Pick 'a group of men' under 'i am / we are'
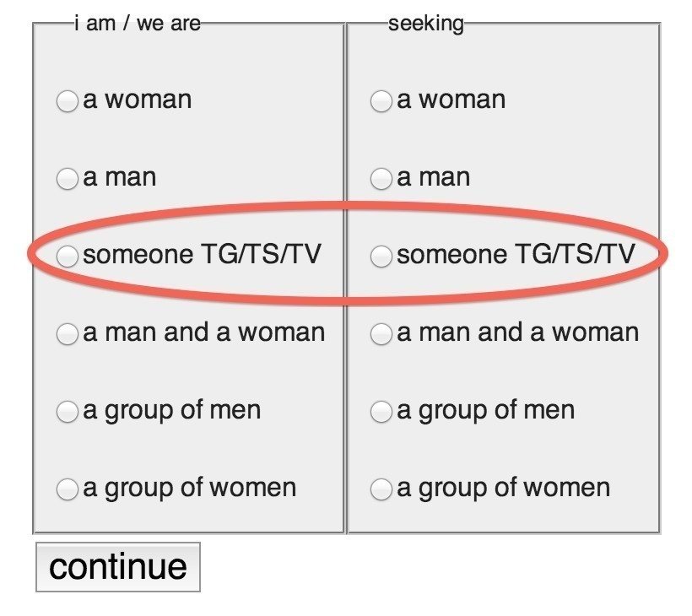692x616 pixels. pyautogui.click(x=67, y=413)
